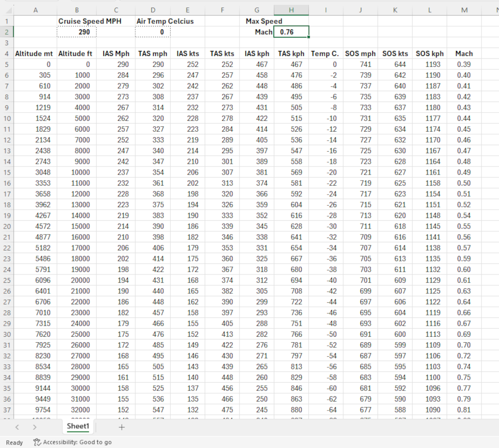Viewport: 499px width, 448px height.
Task: Select the cell with altitude 9754 meters
Action: coord(35,410)
